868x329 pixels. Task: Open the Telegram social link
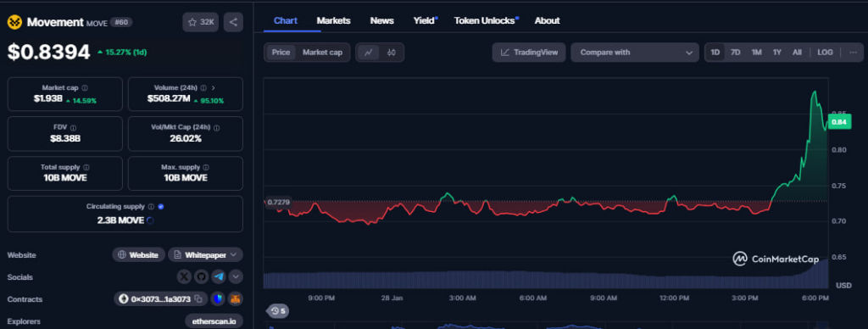pos(220,276)
